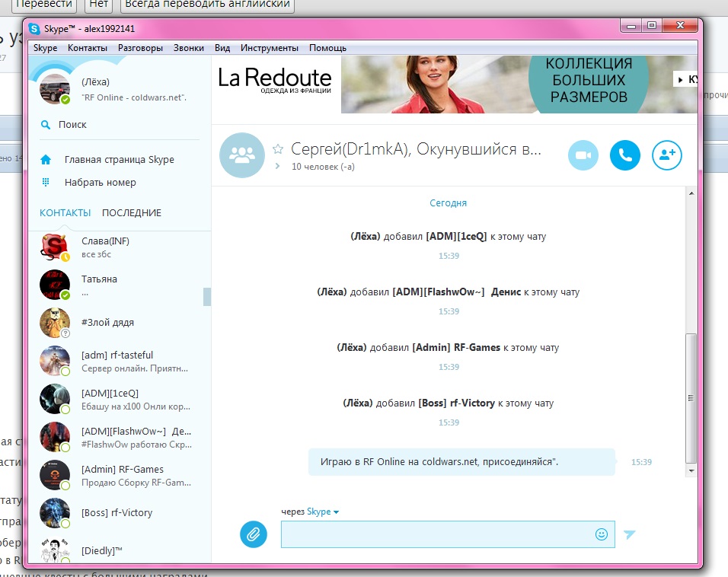
Task: Go to Главная страница Skype
Action: [x=120, y=160]
